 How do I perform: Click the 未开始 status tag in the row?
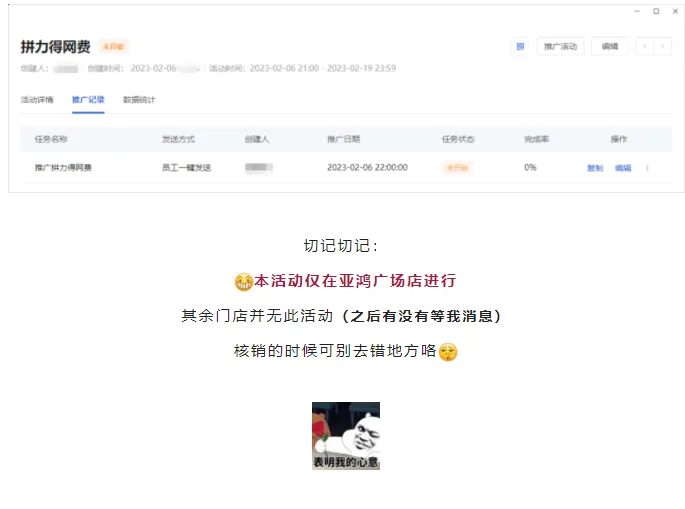[x=457, y=167]
